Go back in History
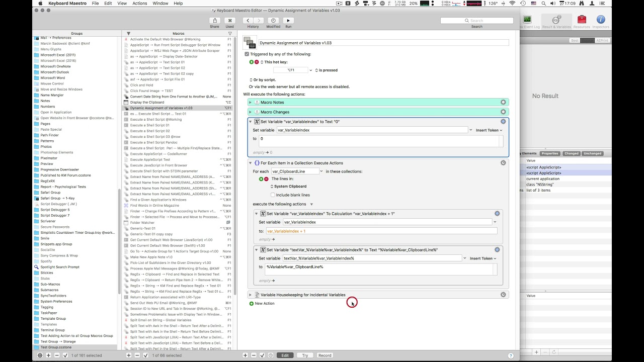The width and height of the screenshot is (644, 362). point(248,21)
